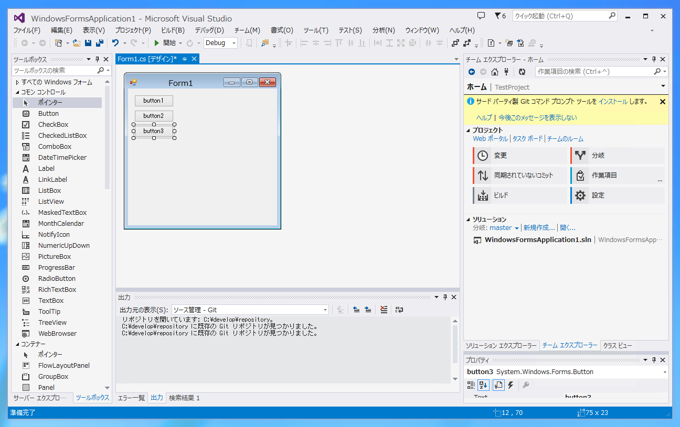Click the 新規作成... link under ソリューション
This screenshot has height=427, width=680.
(539, 228)
